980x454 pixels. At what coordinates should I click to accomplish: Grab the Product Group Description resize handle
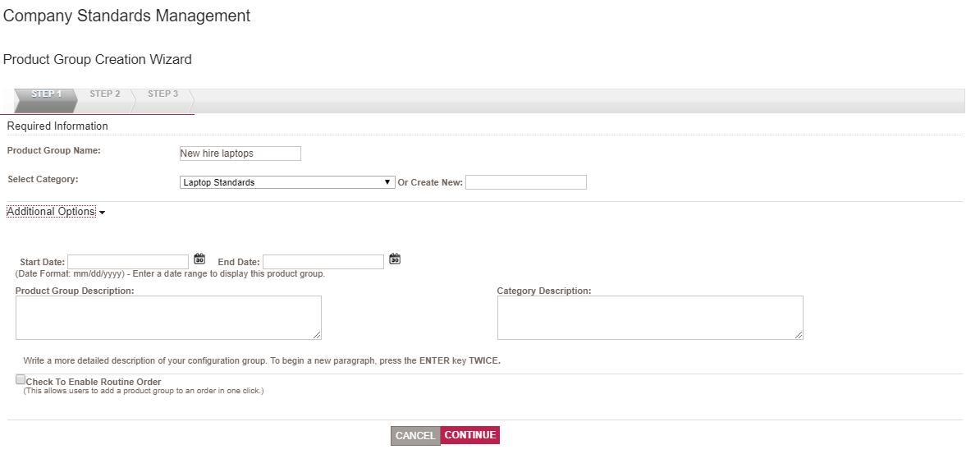coord(317,335)
